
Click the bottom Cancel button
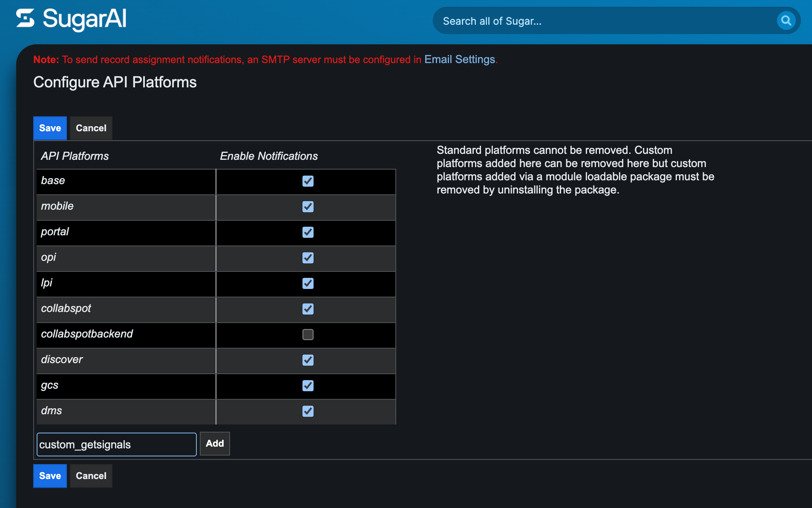(x=91, y=476)
